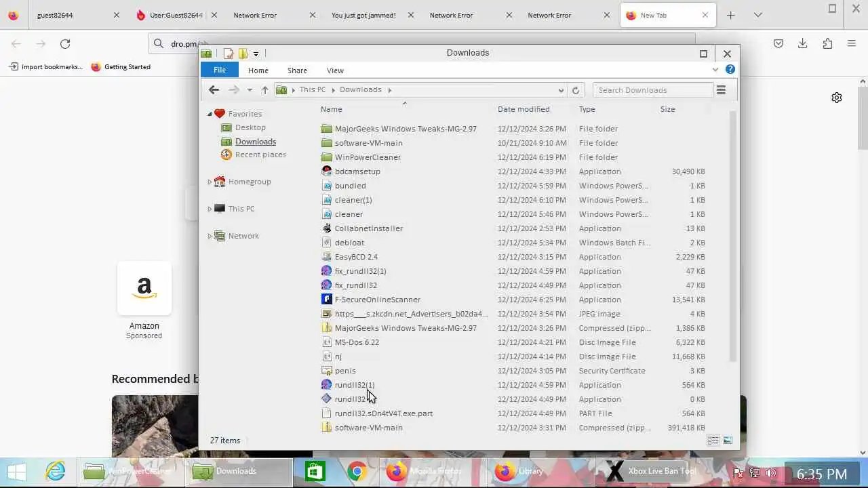
Task: Sort by Type column header
Action: pyautogui.click(x=587, y=109)
